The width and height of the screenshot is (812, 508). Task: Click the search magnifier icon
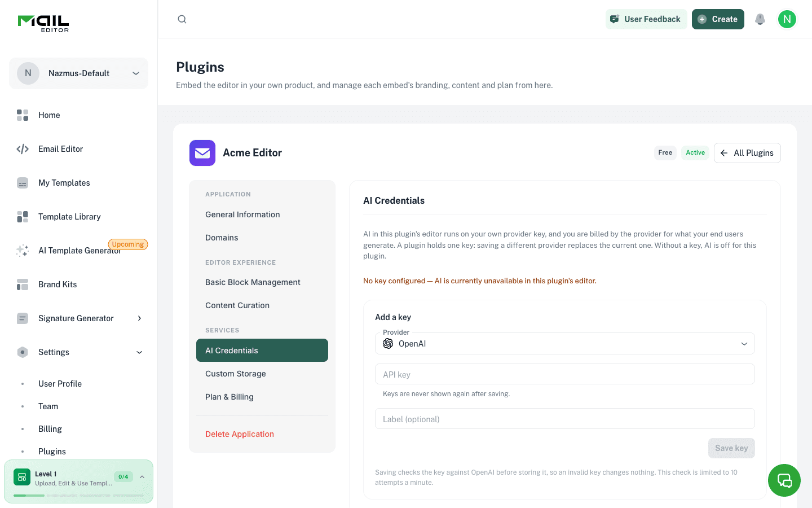tap(182, 19)
